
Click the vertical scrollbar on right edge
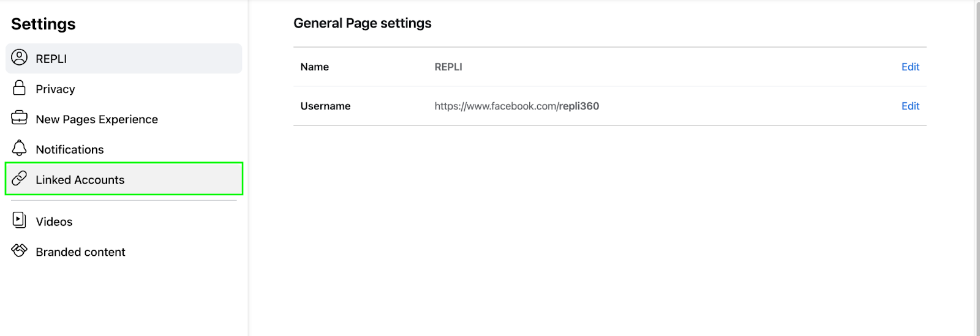[x=976, y=168]
